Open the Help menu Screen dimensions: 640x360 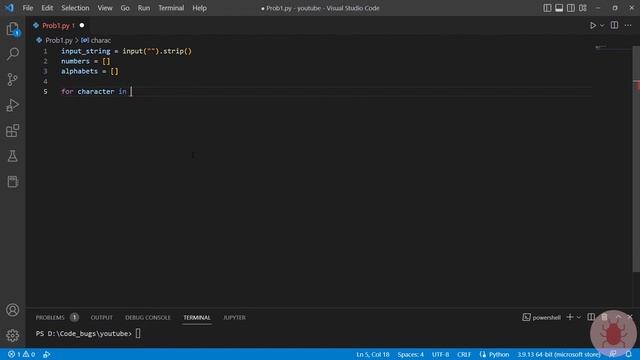click(200, 8)
